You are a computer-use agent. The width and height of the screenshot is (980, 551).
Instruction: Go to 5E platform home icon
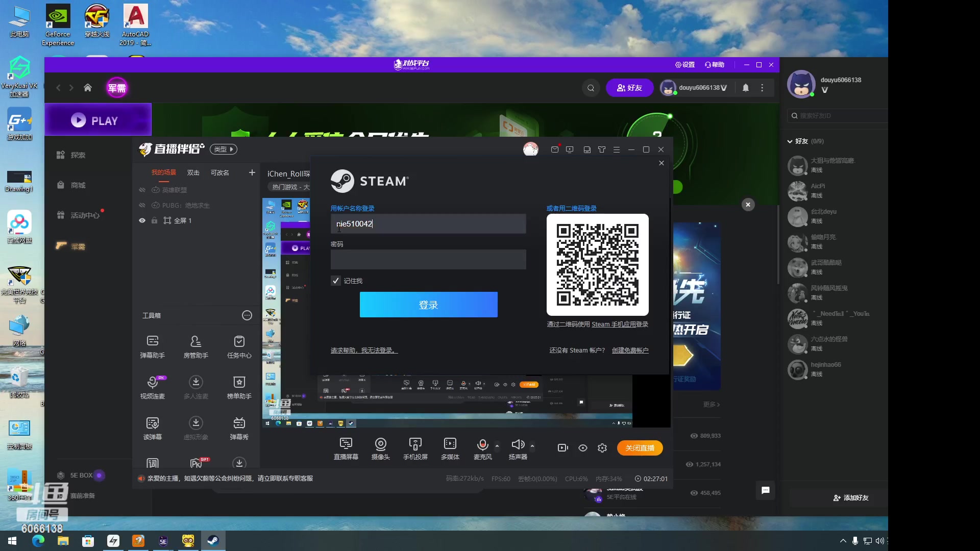(88, 88)
